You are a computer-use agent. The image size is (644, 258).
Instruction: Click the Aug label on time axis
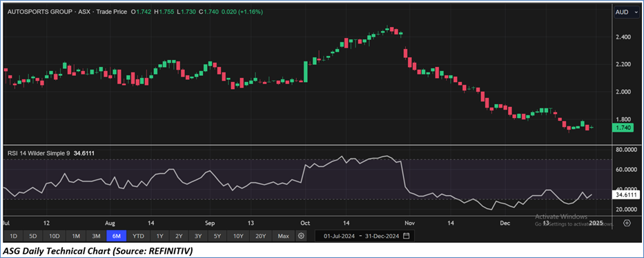110,223
